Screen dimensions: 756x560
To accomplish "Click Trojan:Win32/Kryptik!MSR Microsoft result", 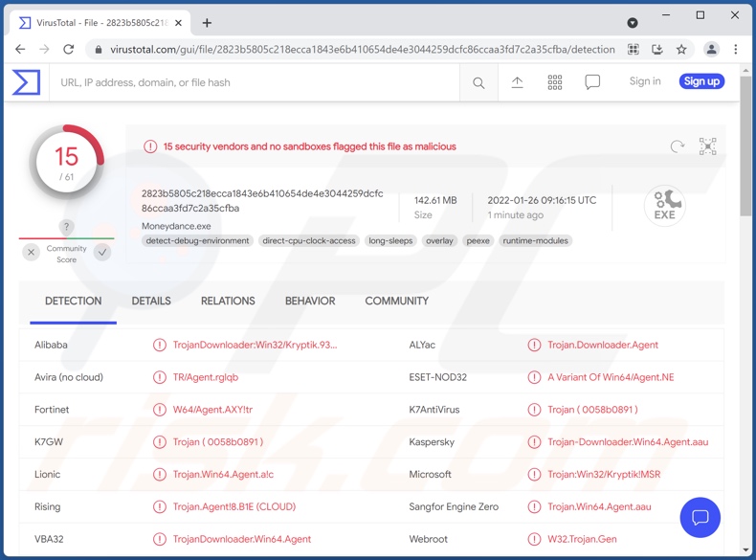I will pos(604,474).
